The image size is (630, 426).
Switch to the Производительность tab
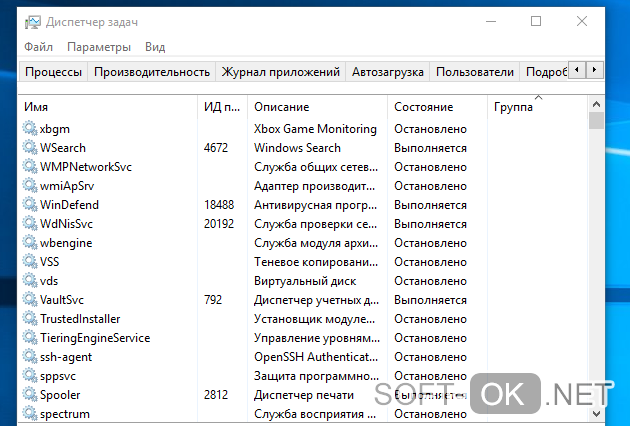(x=152, y=72)
